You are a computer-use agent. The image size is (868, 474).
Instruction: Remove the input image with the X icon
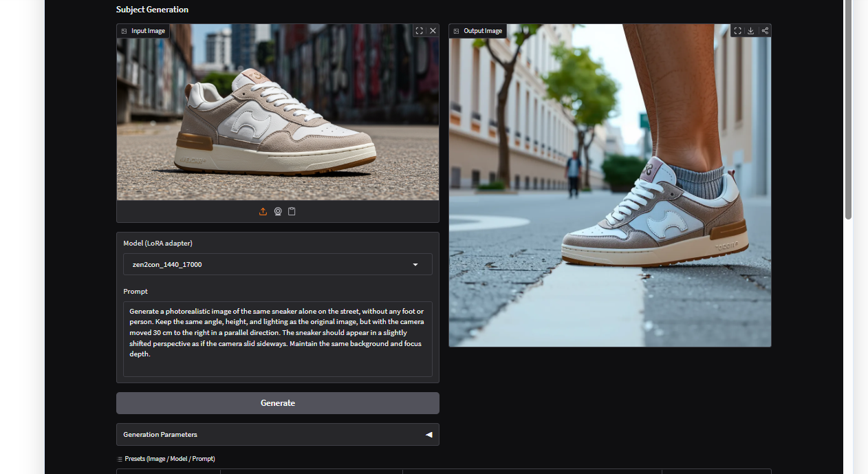pyautogui.click(x=433, y=31)
